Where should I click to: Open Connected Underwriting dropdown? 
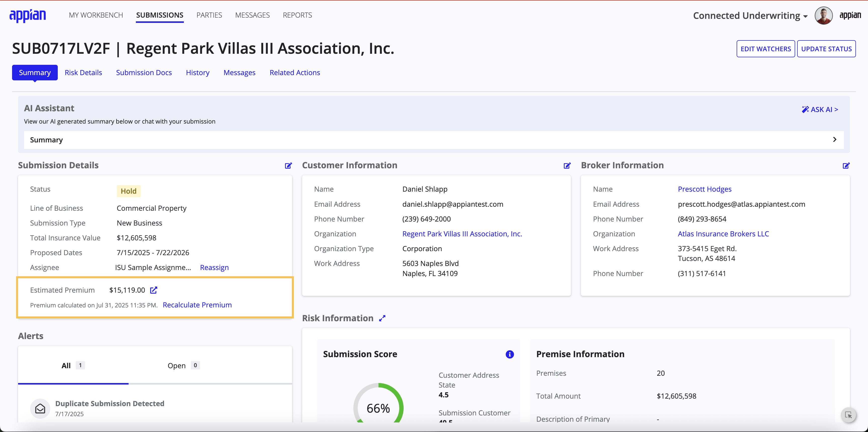point(750,16)
